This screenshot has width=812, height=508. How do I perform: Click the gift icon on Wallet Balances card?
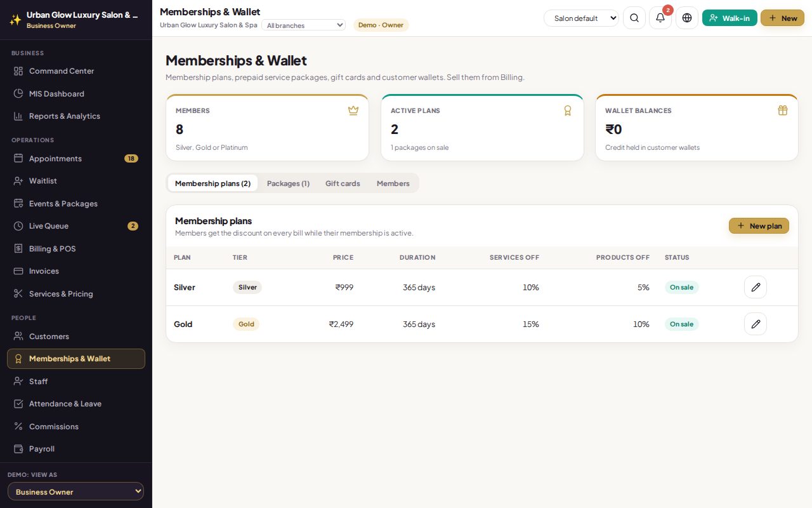[783, 110]
